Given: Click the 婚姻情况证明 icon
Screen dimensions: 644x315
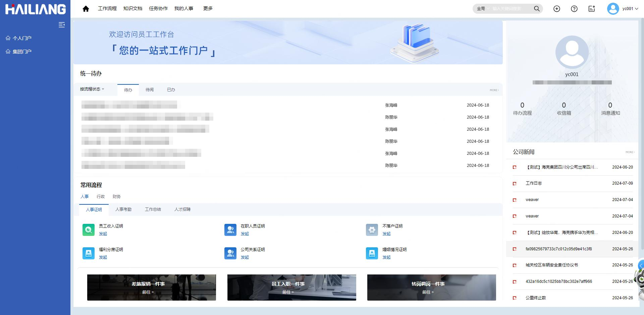Looking at the screenshot, I should pyautogui.click(x=372, y=253).
